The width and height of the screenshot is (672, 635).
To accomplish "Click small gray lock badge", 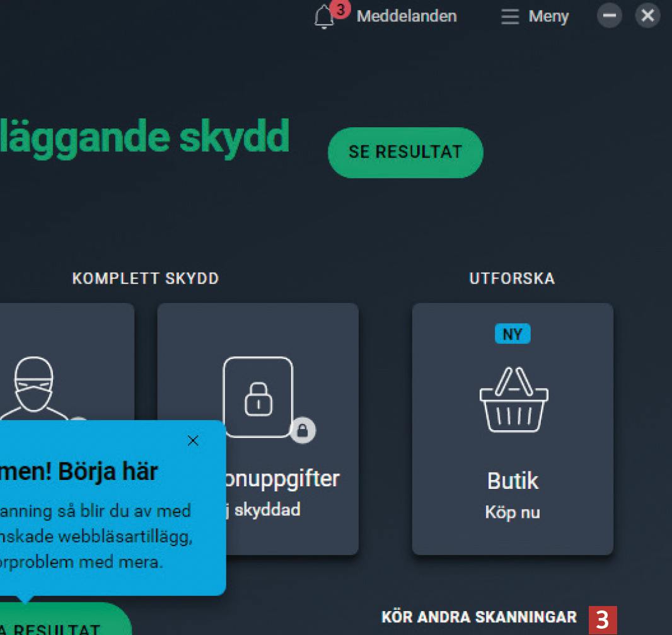I will click(x=303, y=430).
